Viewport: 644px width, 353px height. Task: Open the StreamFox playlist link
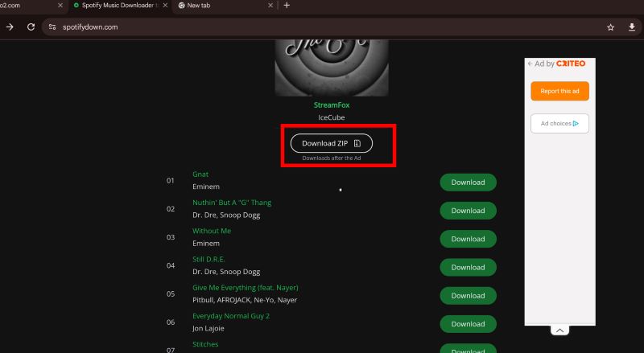pos(332,105)
